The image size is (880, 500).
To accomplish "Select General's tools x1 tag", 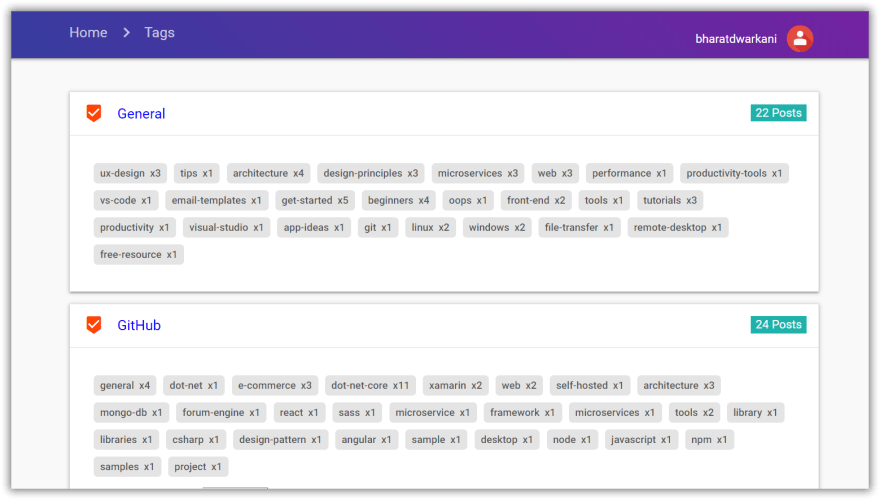I will click(x=604, y=200).
